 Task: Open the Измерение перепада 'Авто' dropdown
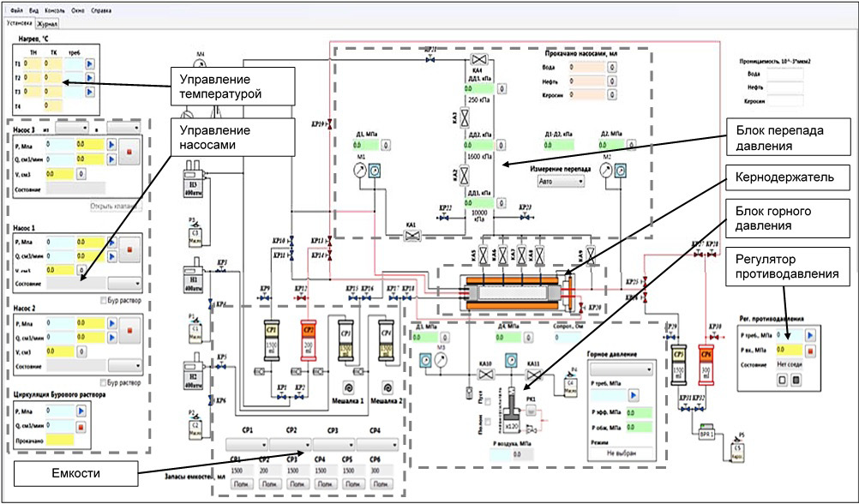coord(563,182)
